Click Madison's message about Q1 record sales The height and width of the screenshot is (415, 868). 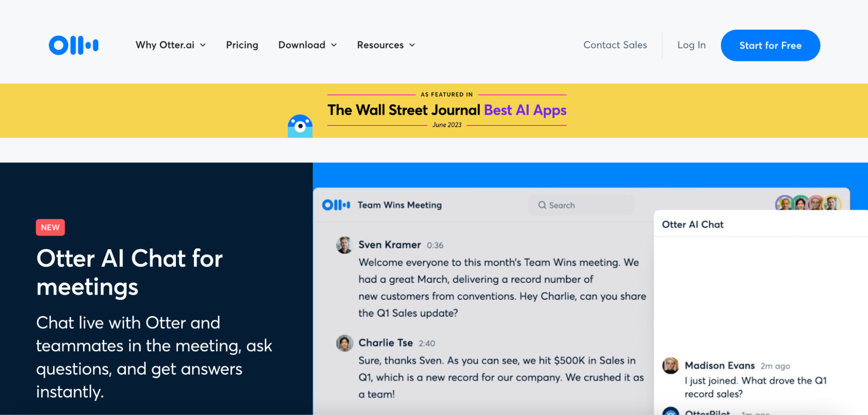click(x=756, y=387)
